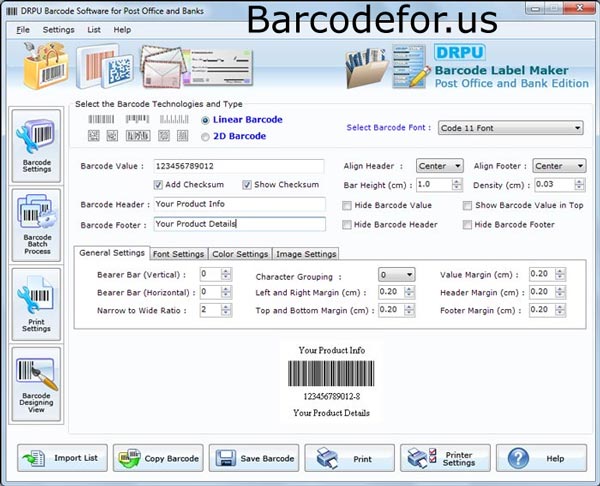Click the envelopes banner icon
The image size is (600, 486).
[x=163, y=67]
